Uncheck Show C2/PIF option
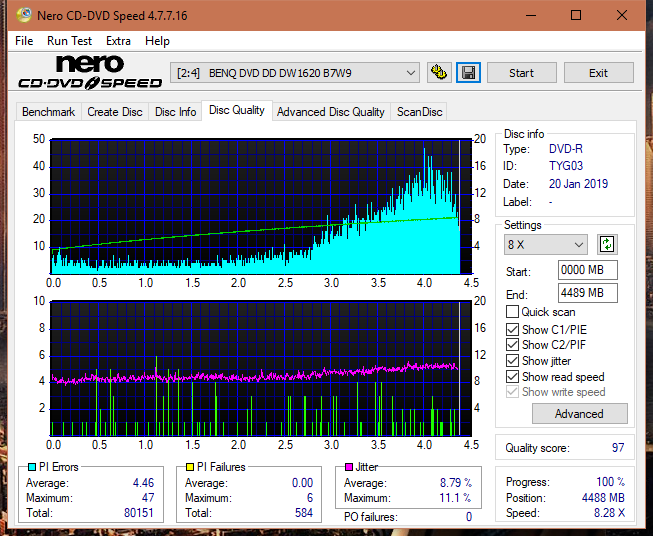 (x=512, y=345)
